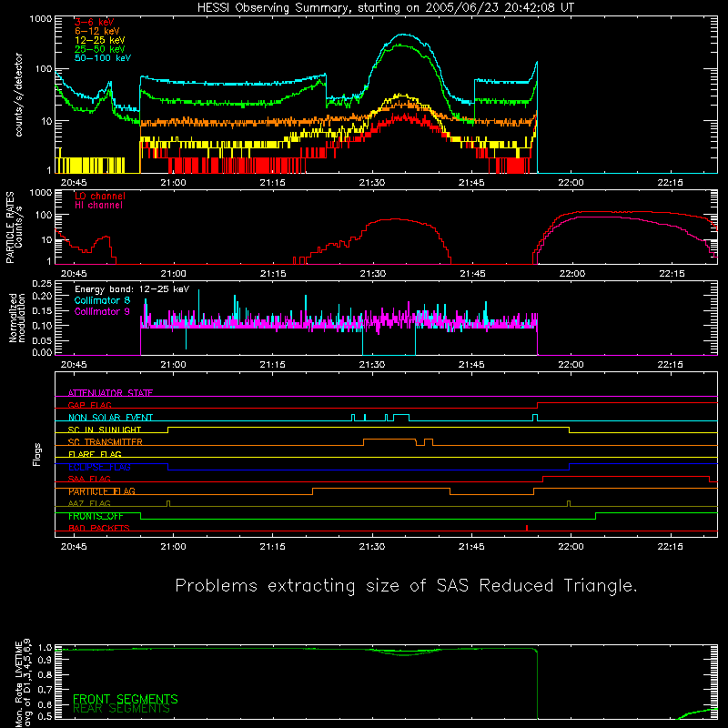Select the 50-100 keV legend label

(x=103, y=58)
